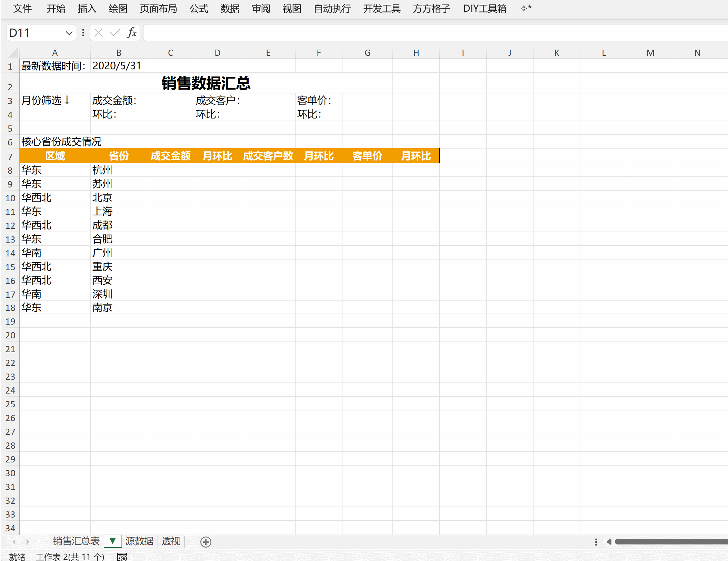Expand the Name Box dropdown arrow
The height and width of the screenshot is (561, 728).
point(69,33)
